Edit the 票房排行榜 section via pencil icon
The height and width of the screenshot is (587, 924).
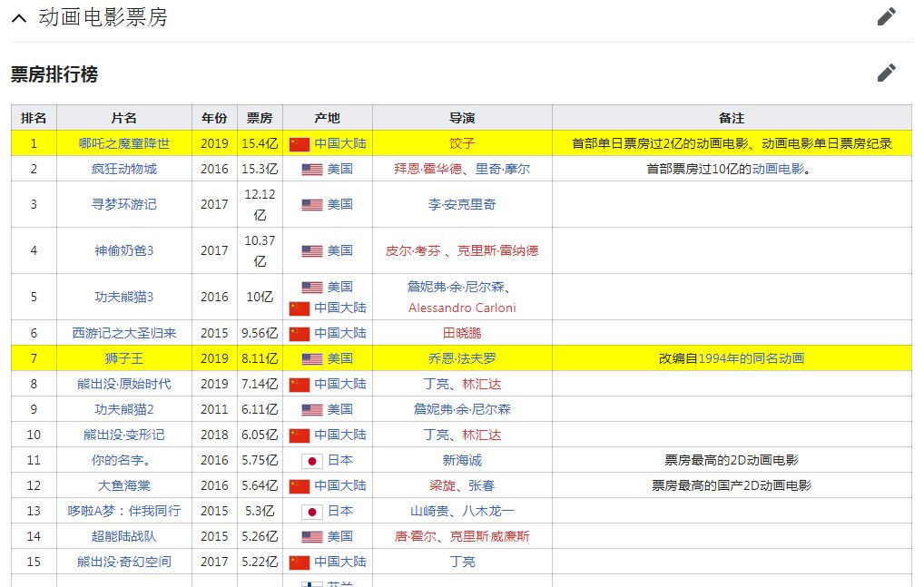point(886,73)
